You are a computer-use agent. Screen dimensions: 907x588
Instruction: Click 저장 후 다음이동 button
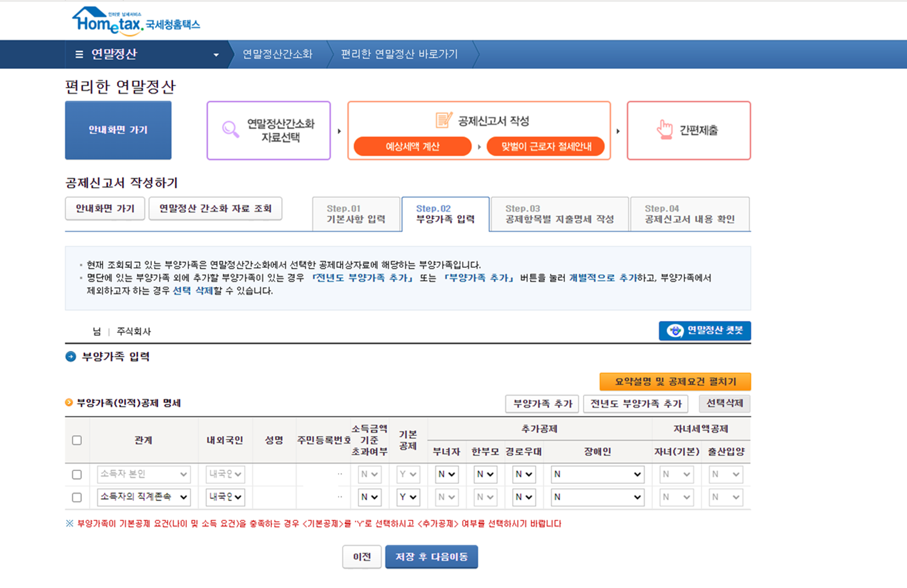431,557
